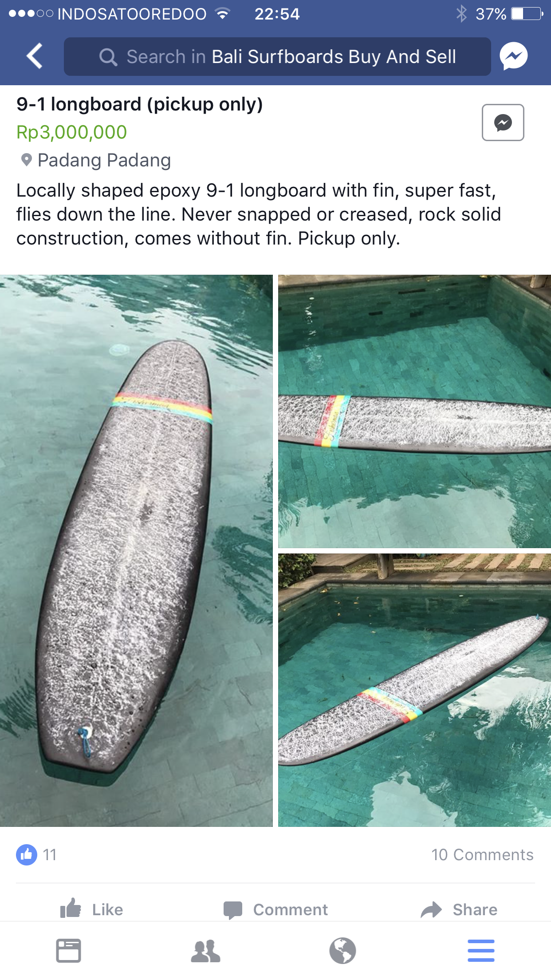The width and height of the screenshot is (551, 980).
Task: Open the Notifications globe tab
Action: (342, 951)
